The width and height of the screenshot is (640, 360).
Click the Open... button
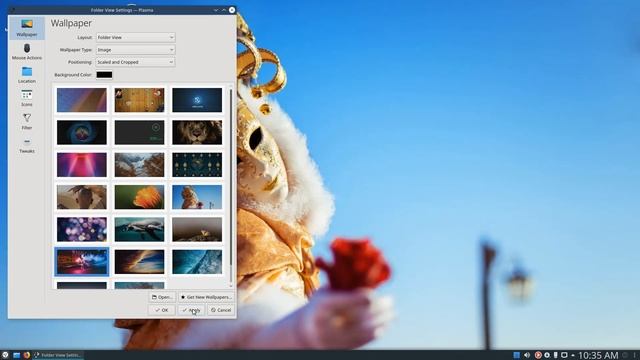162,297
